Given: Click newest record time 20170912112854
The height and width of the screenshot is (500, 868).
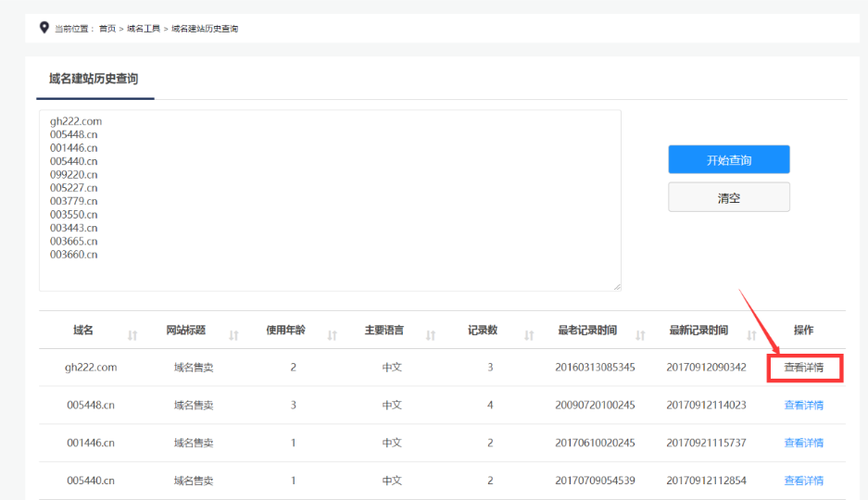Looking at the screenshot, I should pyautogui.click(x=707, y=480).
